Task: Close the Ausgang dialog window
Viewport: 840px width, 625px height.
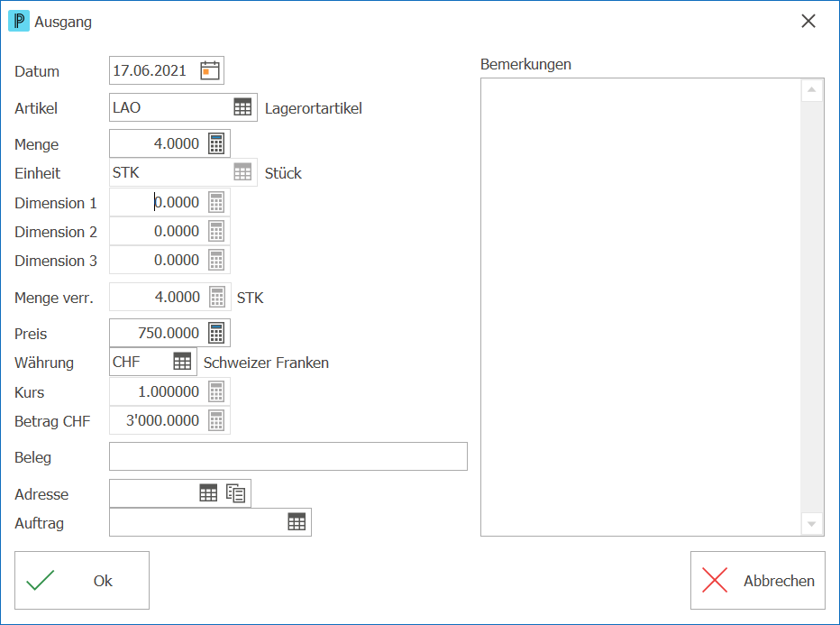Action: coord(808,22)
